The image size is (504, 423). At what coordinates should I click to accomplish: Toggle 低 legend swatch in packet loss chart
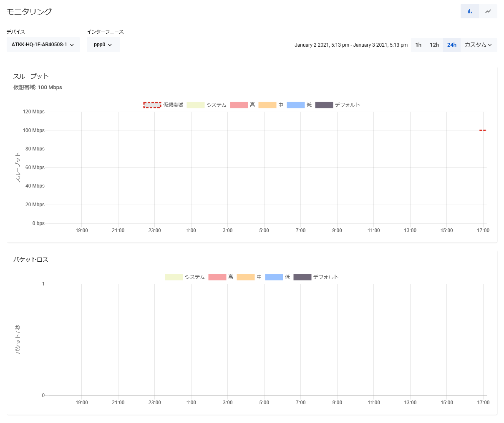274,277
